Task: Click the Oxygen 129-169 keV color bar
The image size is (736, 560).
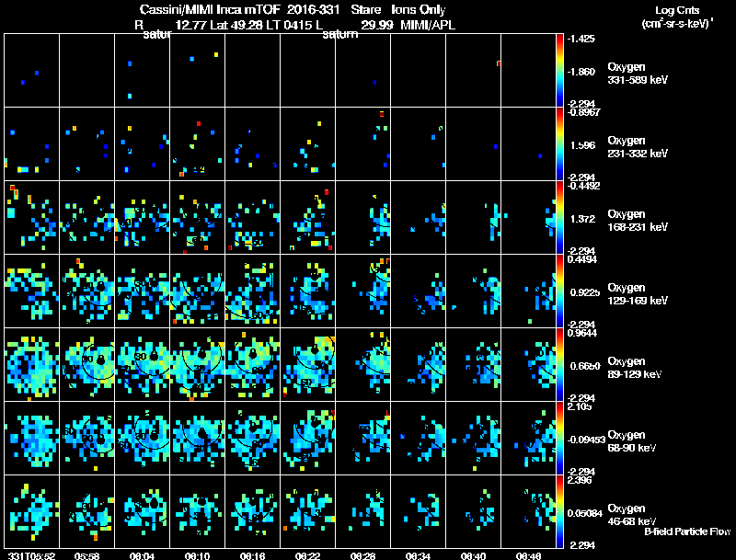Action: pyautogui.click(x=559, y=291)
